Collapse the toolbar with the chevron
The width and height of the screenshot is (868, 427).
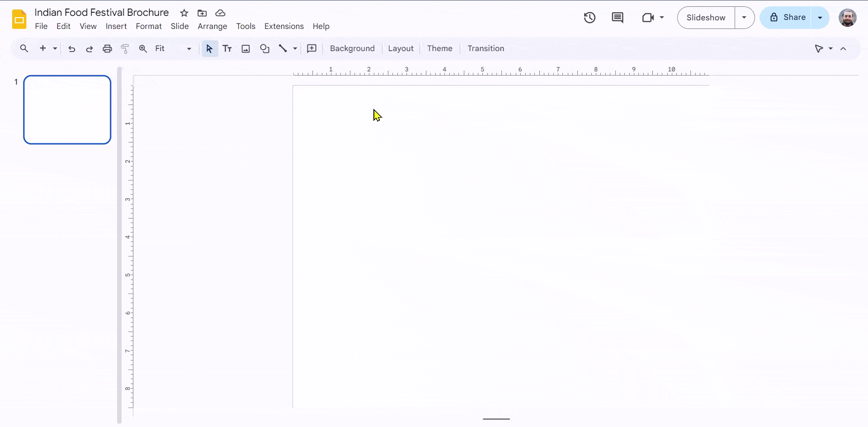coord(843,48)
